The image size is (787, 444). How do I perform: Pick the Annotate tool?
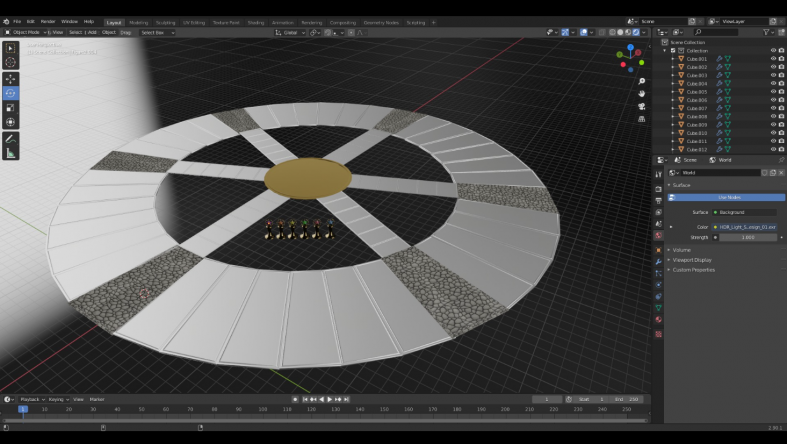click(11, 138)
